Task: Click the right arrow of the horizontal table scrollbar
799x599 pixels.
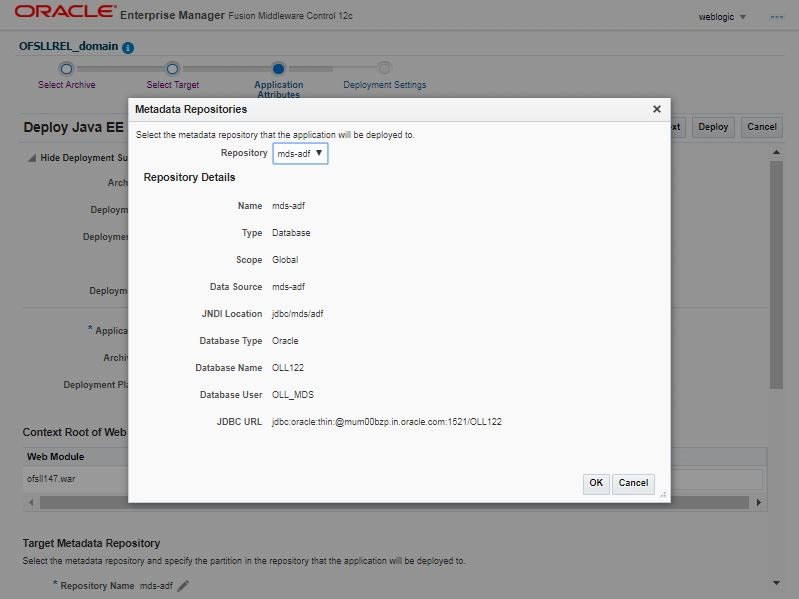Action: 759,503
